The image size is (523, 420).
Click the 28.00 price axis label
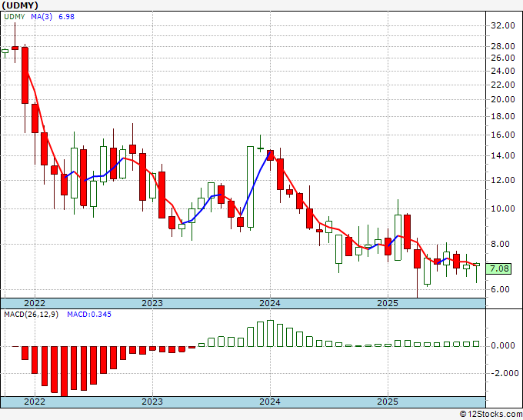click(x=503, y=46)
